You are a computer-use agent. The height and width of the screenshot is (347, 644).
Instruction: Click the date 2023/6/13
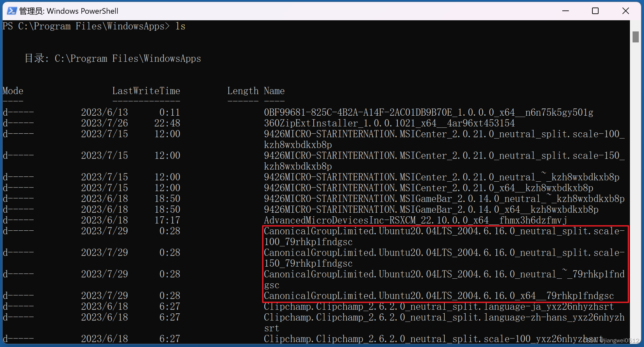[105, 112]
